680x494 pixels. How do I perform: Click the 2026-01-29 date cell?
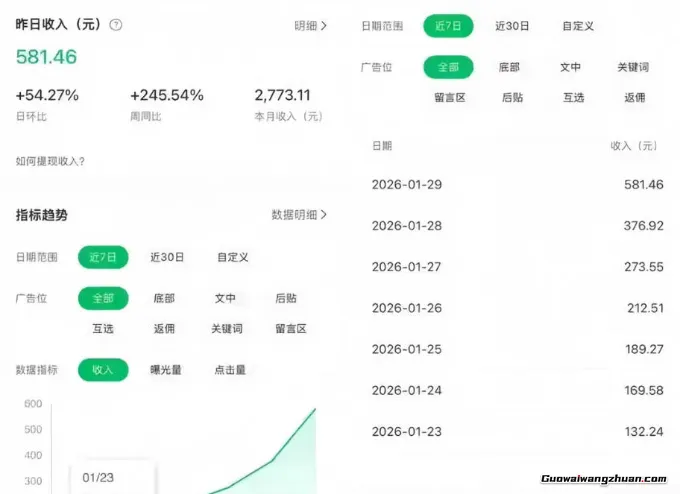(407, 185)
